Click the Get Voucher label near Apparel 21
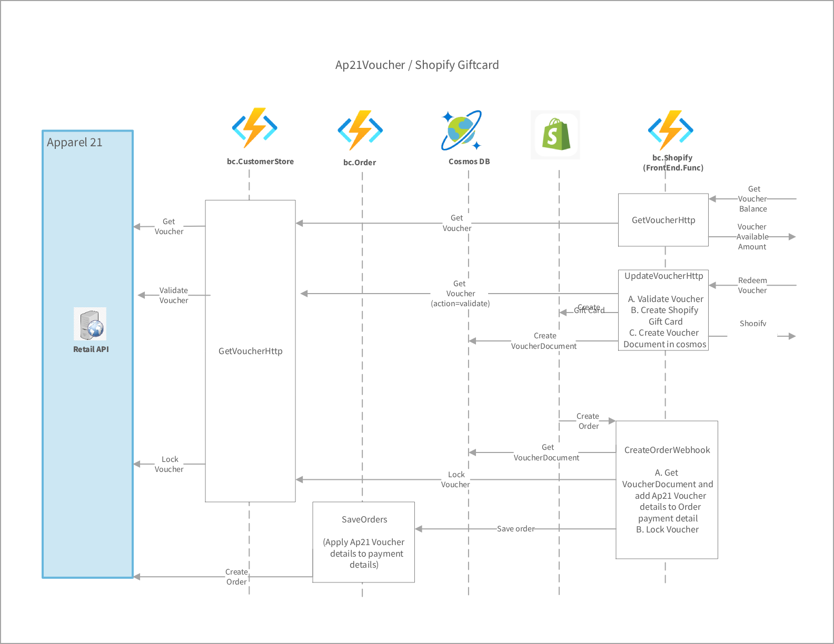834x644 pixels. (169, 226)
